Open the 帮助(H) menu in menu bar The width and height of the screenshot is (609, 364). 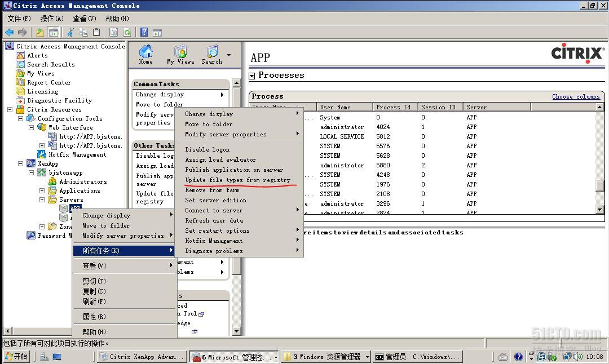point(117,19)
